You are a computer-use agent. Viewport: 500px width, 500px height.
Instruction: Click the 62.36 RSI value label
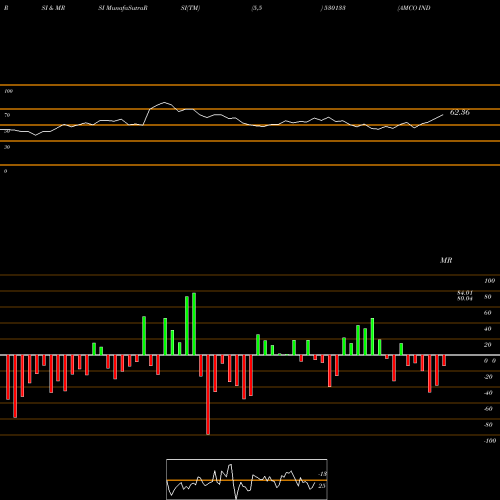(x=460, y=113)
